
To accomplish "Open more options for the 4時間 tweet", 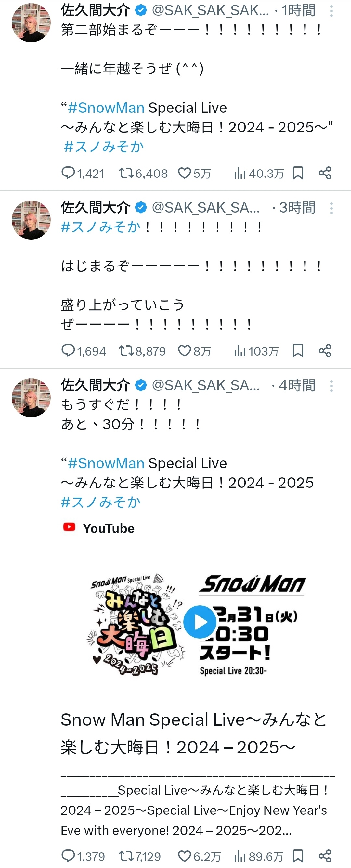I will [x=331, y=386].
